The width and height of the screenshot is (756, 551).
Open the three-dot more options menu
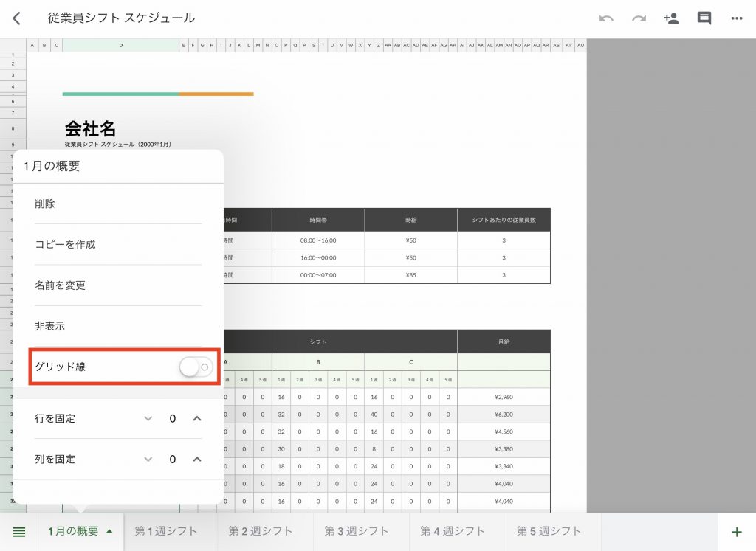pyautogui.click(x=737, y=18)
